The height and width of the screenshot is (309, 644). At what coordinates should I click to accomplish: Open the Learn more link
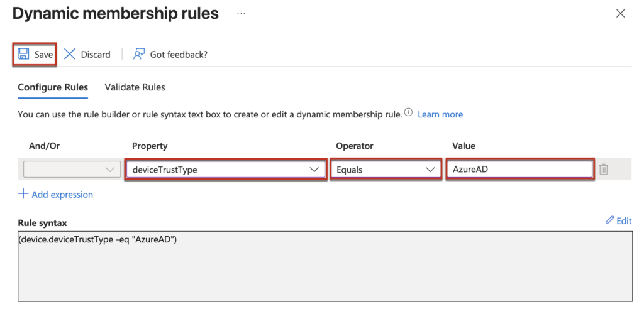point(440,114)
